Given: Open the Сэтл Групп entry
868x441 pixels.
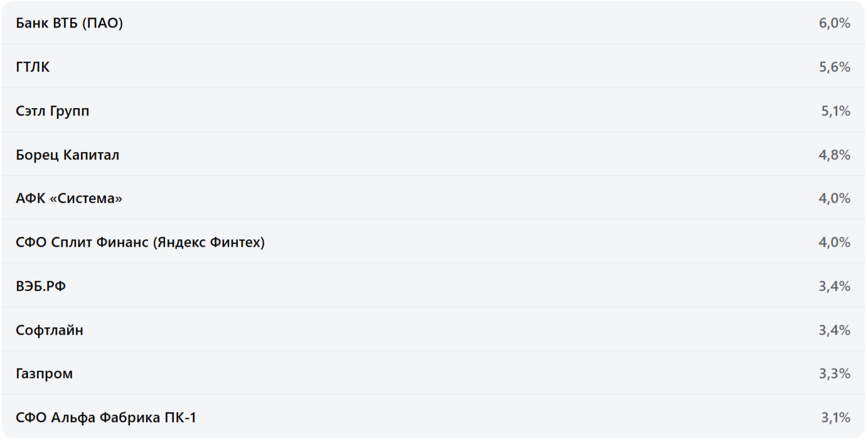Looking at the screenshot, I should [x=53, y=111].
